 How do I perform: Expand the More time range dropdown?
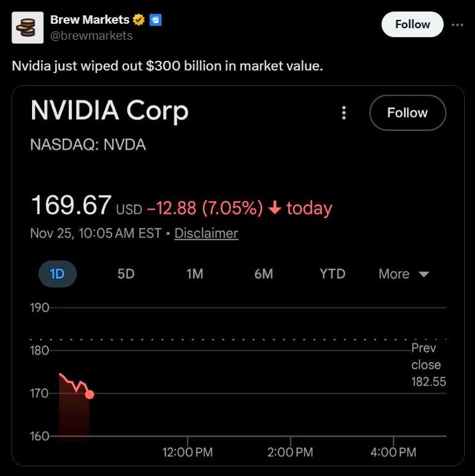click(404, 274)
